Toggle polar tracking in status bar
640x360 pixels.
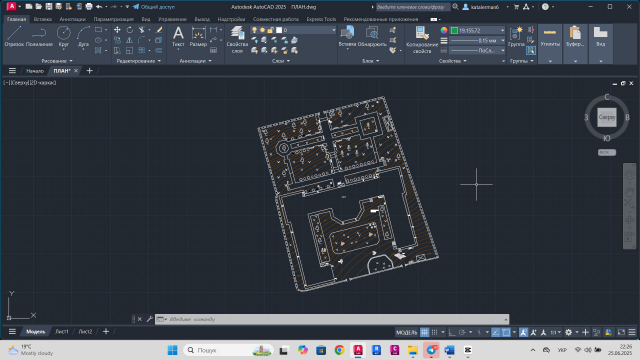tap(462, 332)
